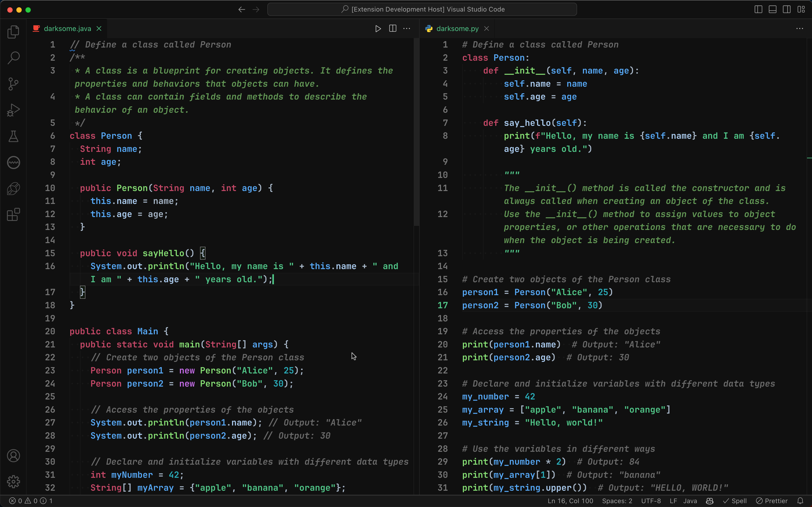
Task: Click the Prettier status bar item
Action: point(772,501)
